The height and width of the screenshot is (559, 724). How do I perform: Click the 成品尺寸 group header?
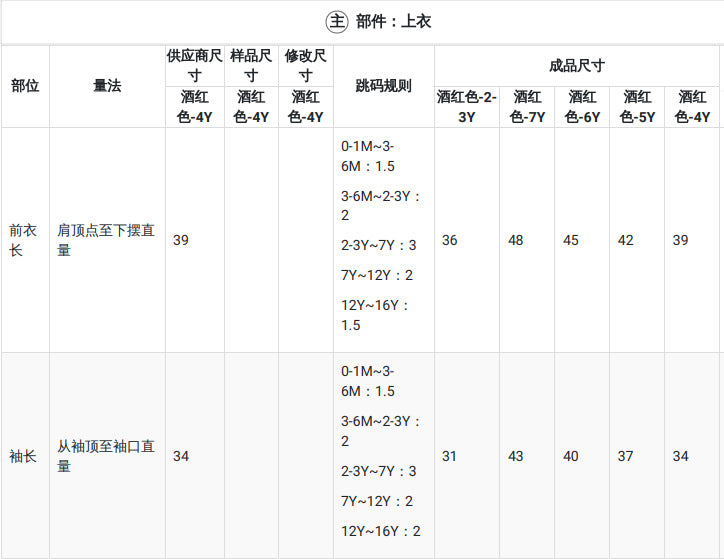click(x=577, y=66)
